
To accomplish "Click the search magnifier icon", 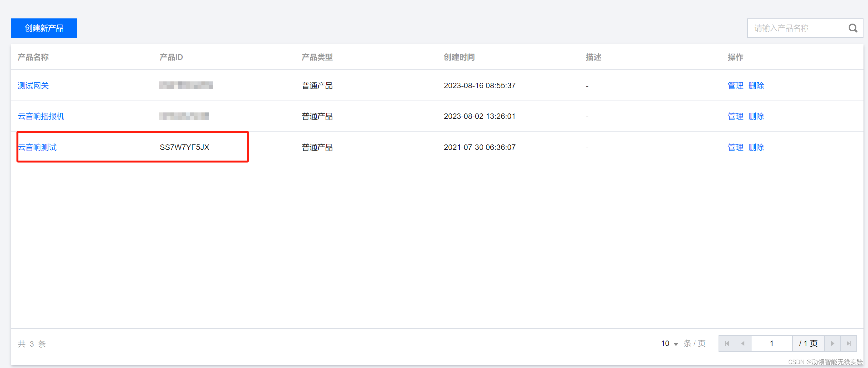I will [x=853, y=28].
